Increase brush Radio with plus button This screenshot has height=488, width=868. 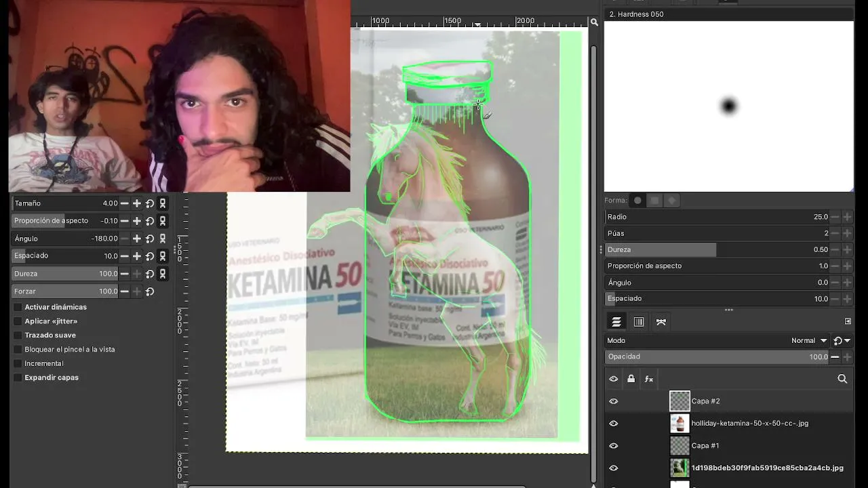pyautogui.click(x=847, y=217)
